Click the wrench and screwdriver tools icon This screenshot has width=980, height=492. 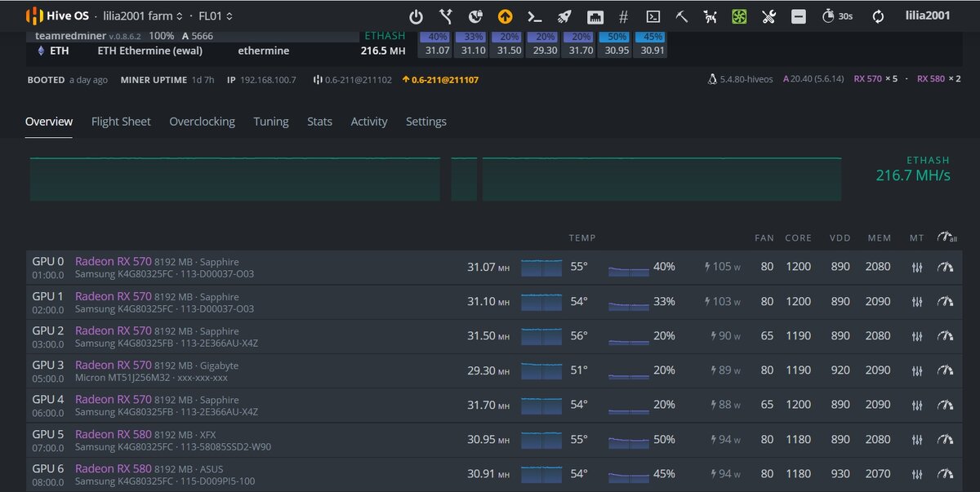768,16
